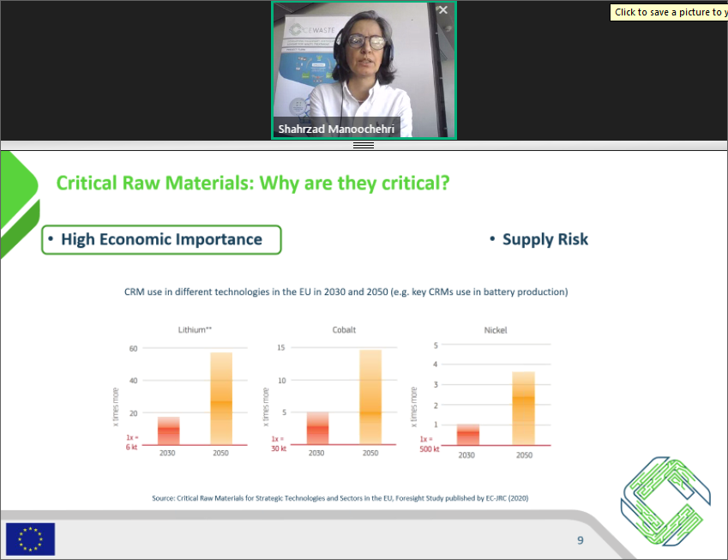The height and width of the screenshot is (560, 728).
Task: Select the 'High Economic Importance' outlined box
Action: [x=161, y=239]
